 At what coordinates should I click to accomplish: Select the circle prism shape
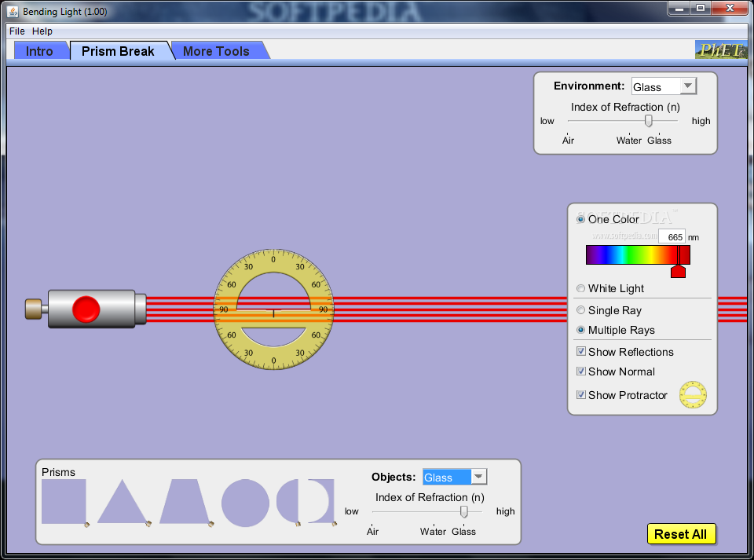(245, 503)
